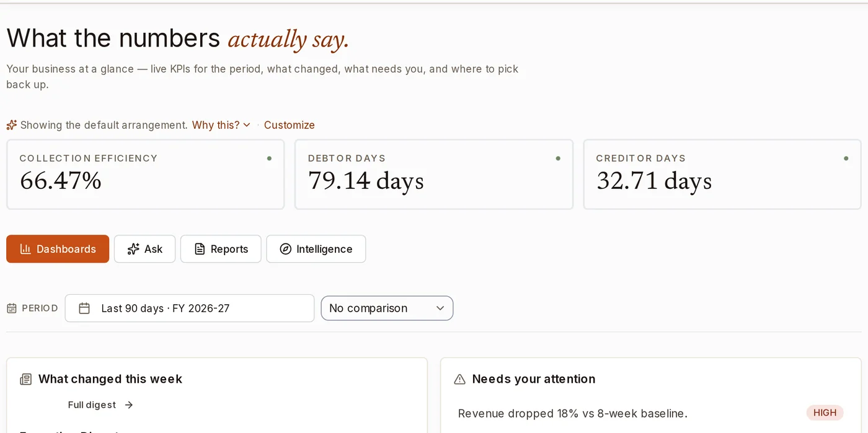
Task: Open the 'No comparison' dropdown
Action: coord(387,308)
